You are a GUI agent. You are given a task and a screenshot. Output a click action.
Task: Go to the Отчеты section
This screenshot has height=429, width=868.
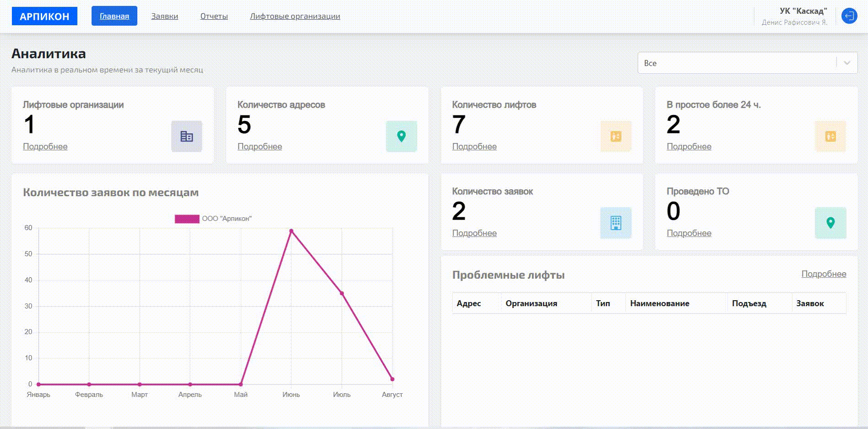point(214,16)
